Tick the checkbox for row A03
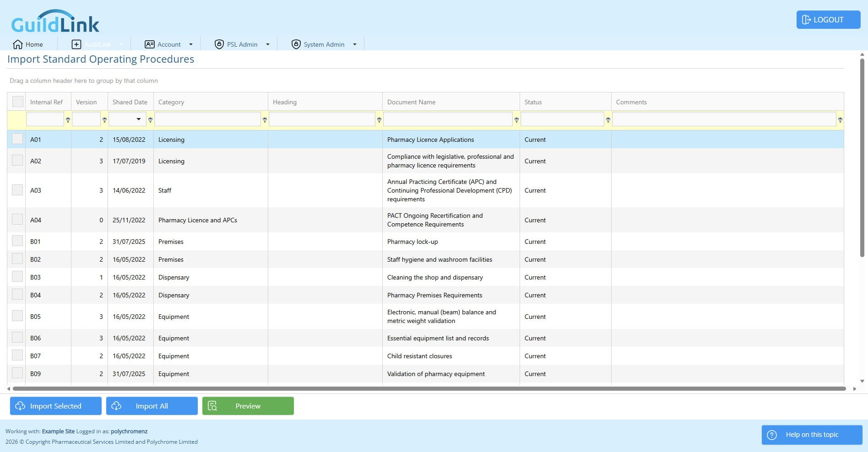868x452 pixels. (17, 190)
